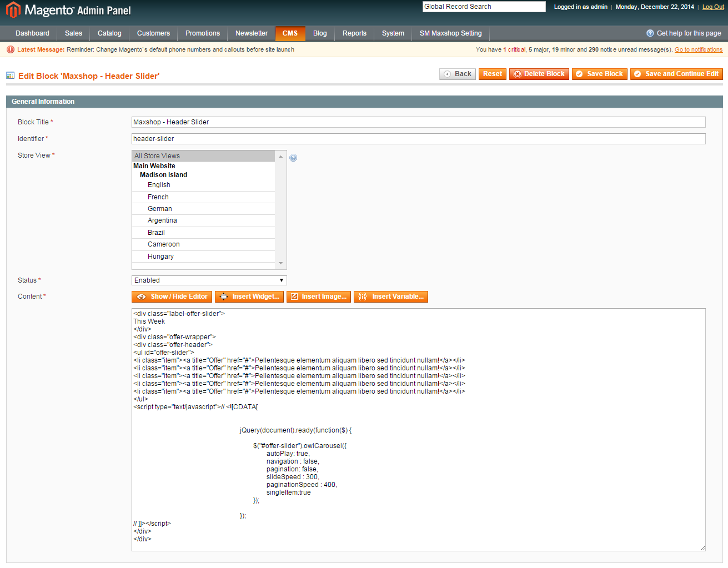Click the Insert Widget button
This screenshot has width=728, height=568.
coord(249,296)
